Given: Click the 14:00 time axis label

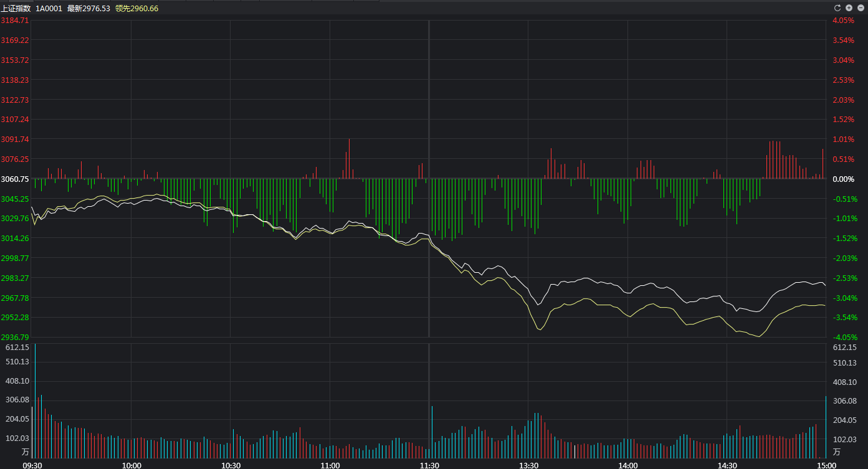Looking at the screenshot, I should pyautogui.click(x=628, y=465).
